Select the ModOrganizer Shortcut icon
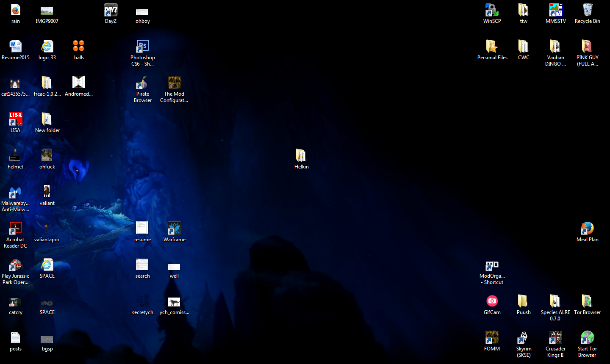Viewport: 610px width, 364px height. coord(492,265)
